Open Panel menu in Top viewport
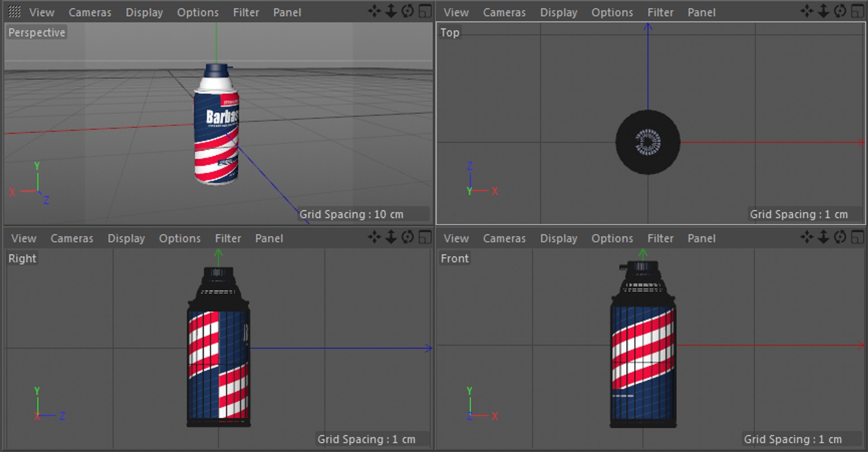 [701, 13]
